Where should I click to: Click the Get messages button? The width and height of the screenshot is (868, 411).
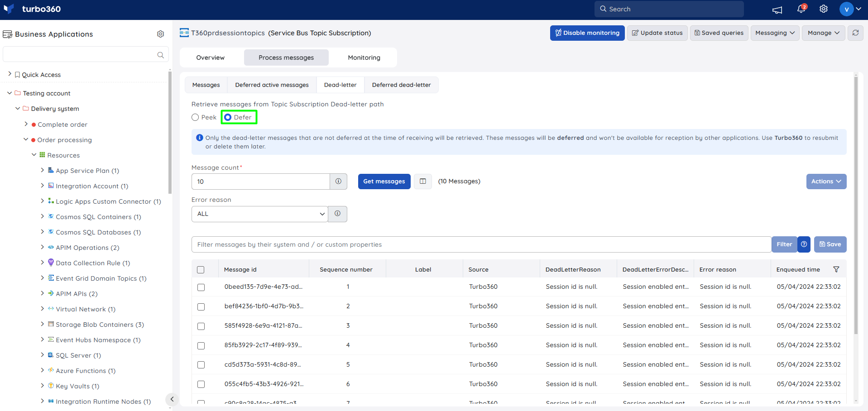384,182
